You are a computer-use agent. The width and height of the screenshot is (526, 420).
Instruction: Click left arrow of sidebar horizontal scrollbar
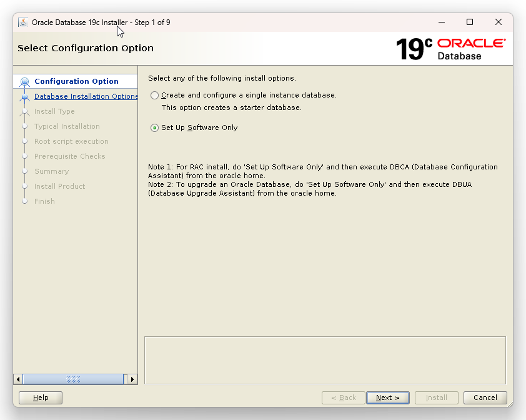pos(17,379)
